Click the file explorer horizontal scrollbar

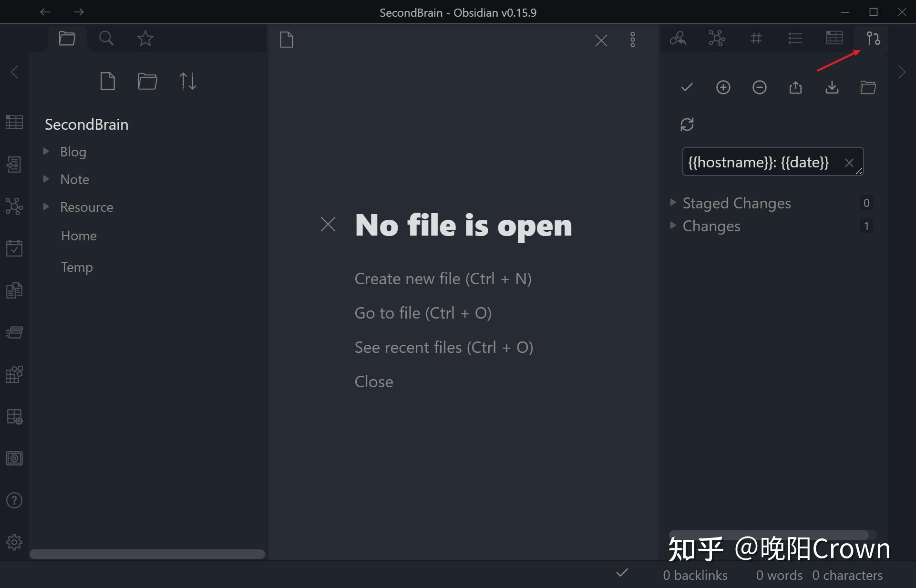point(147,554)
